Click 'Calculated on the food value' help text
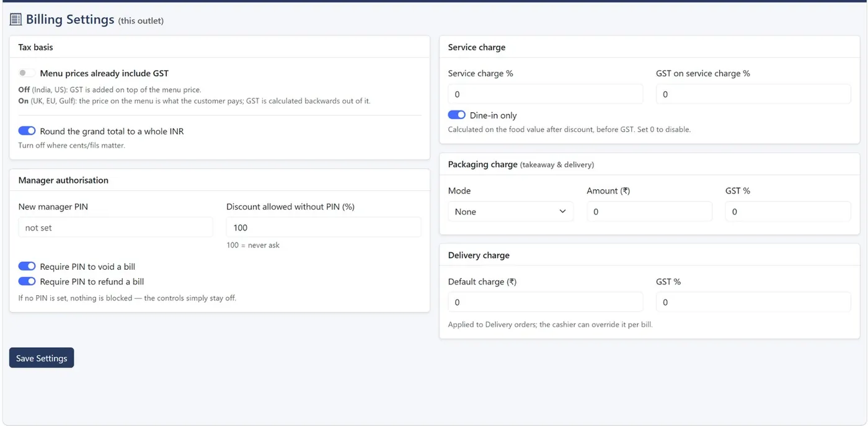Screen dimensions: 868x426 (569, 130)
